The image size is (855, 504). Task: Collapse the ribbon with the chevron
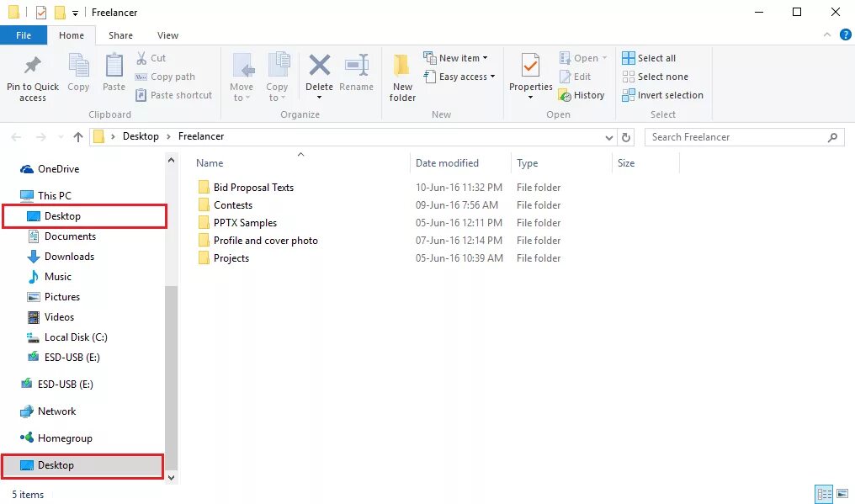(x=827, y=34)
